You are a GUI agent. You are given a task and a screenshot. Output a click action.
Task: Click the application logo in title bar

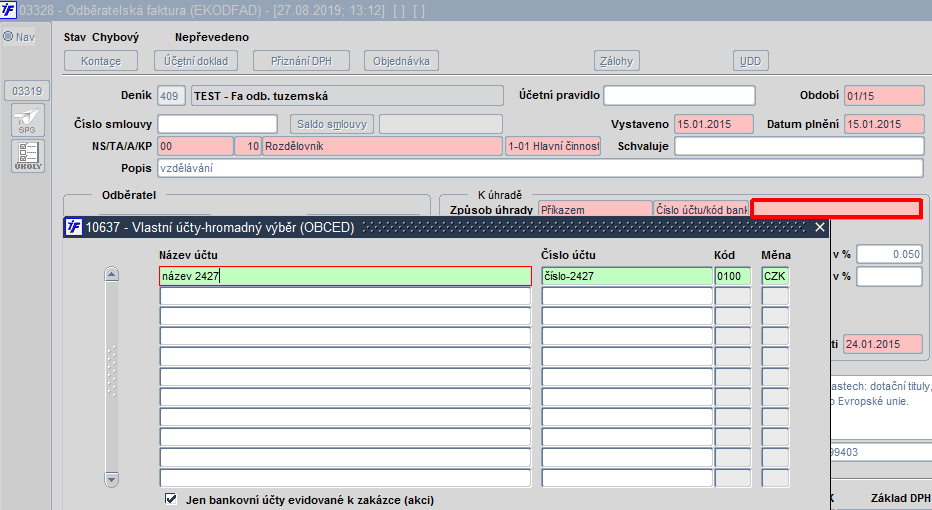click(8, 10)
